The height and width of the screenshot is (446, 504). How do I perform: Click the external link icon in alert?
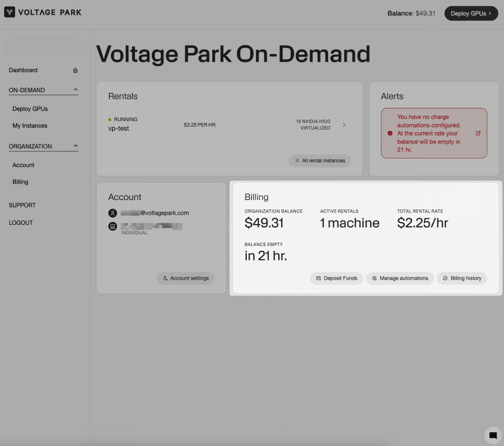(x=478, y=133)
